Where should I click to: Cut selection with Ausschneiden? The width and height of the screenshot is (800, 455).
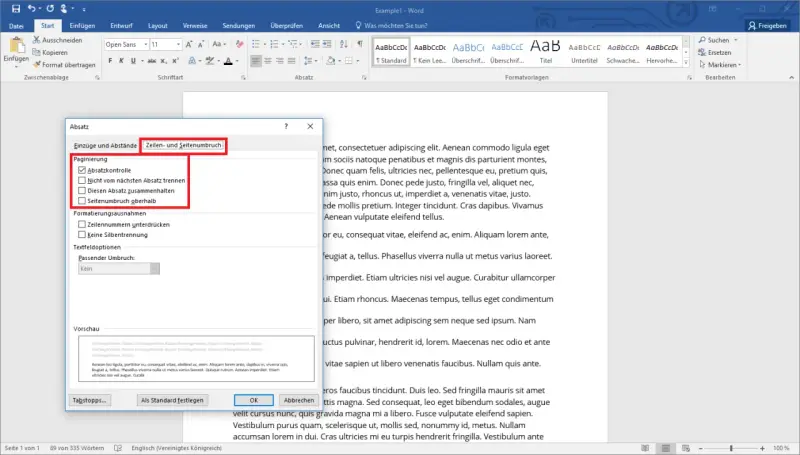click(57, 40)
